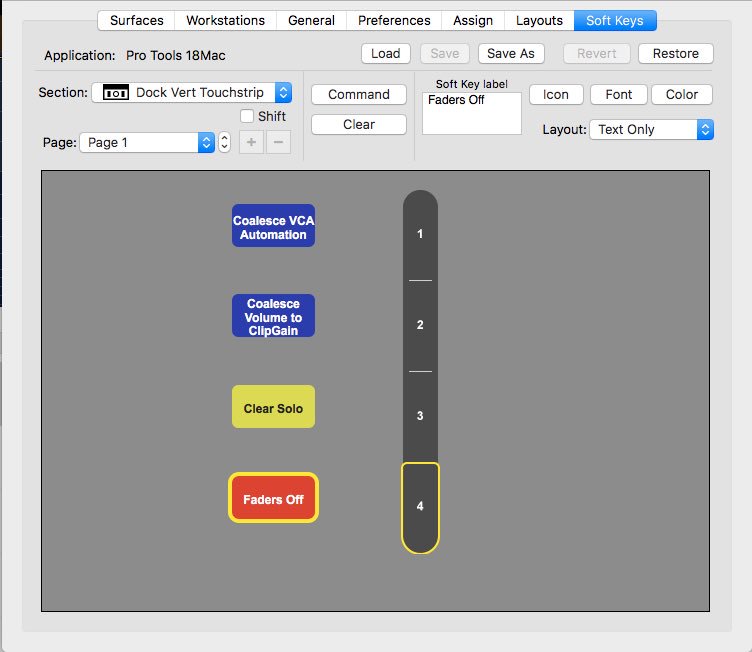Open the Section dropdown Dock Vert Touchstrip
The width and height of the screenshot is (752, 652).
(x=192, y=93)
